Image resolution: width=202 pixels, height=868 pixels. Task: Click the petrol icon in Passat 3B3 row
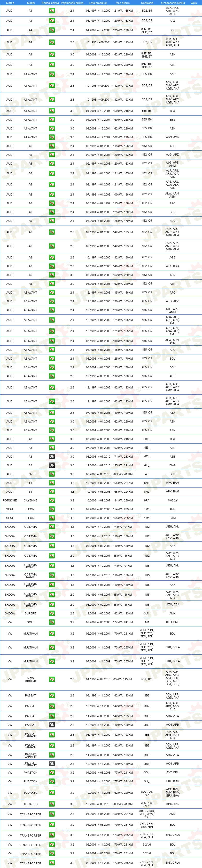[x=52, y=716]
